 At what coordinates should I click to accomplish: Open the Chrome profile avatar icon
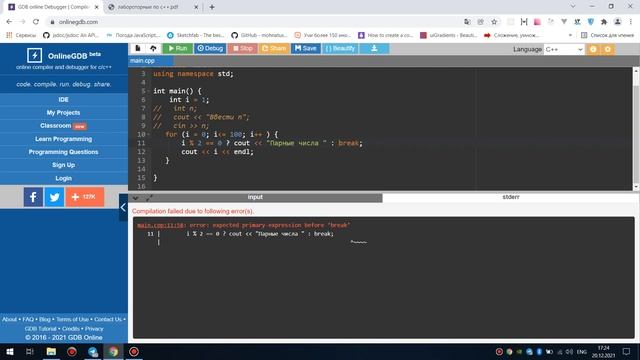(x=618, y=22)
